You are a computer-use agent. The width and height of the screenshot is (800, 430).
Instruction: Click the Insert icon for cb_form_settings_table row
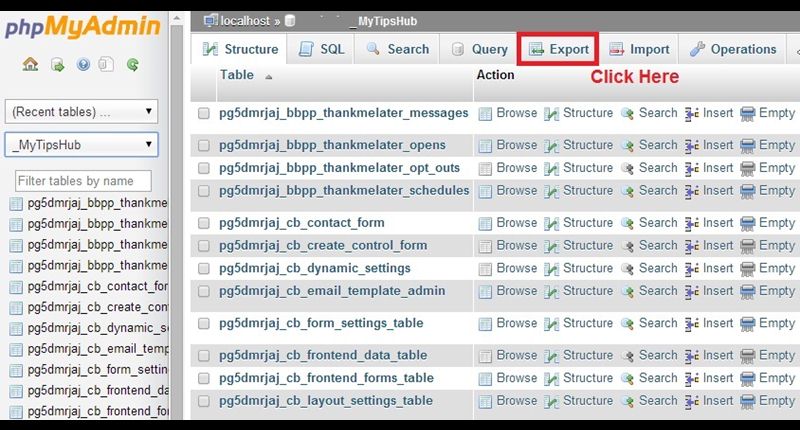point(692,324)
